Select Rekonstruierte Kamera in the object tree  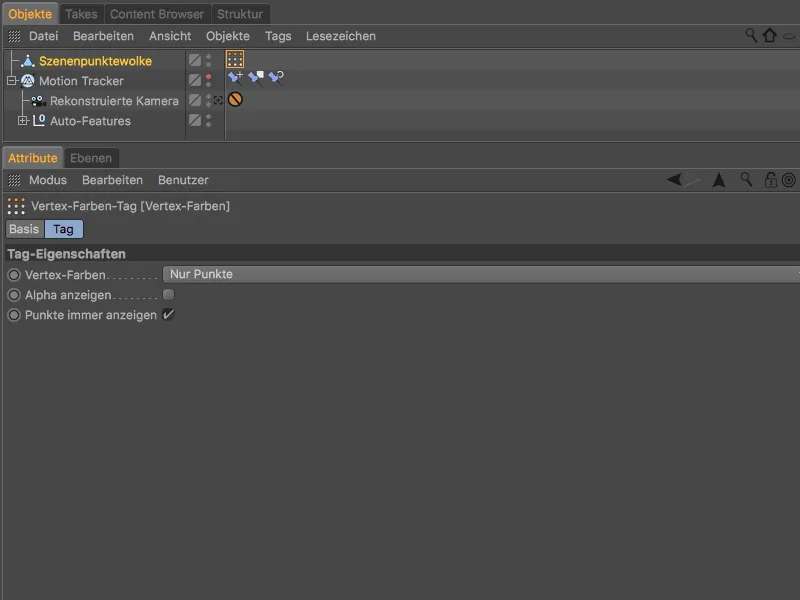tap(114, 101)
